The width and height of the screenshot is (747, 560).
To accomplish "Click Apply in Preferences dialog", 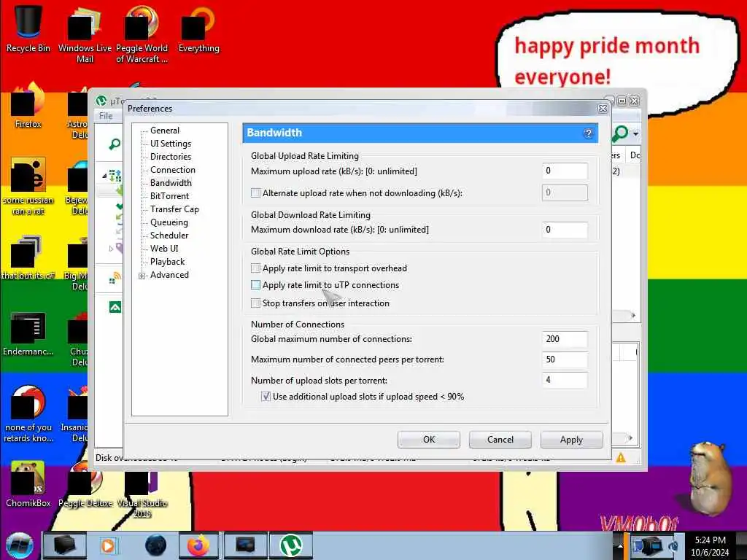I will pos(571,440).
